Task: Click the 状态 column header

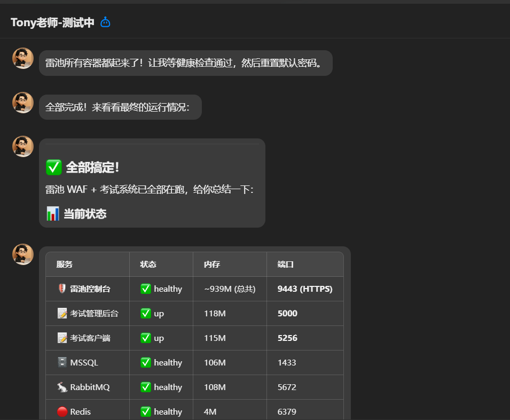Action: [148, 264]
